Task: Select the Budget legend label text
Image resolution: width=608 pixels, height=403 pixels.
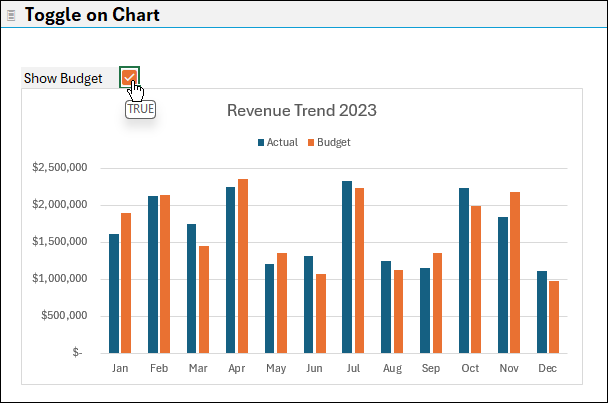Action: pyautogui.click(x=334, y=143)
